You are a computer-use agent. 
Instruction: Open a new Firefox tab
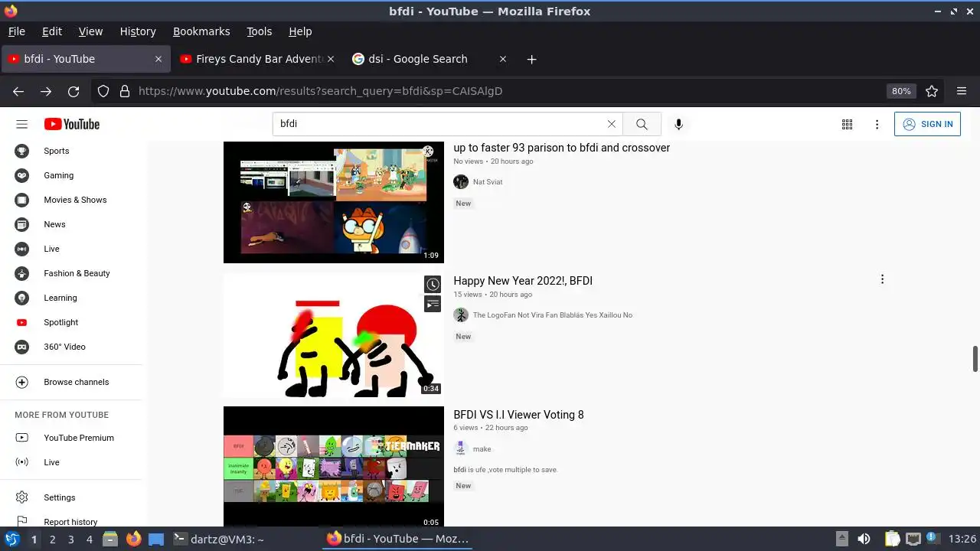pyautogui.click(x=531, y=59)
